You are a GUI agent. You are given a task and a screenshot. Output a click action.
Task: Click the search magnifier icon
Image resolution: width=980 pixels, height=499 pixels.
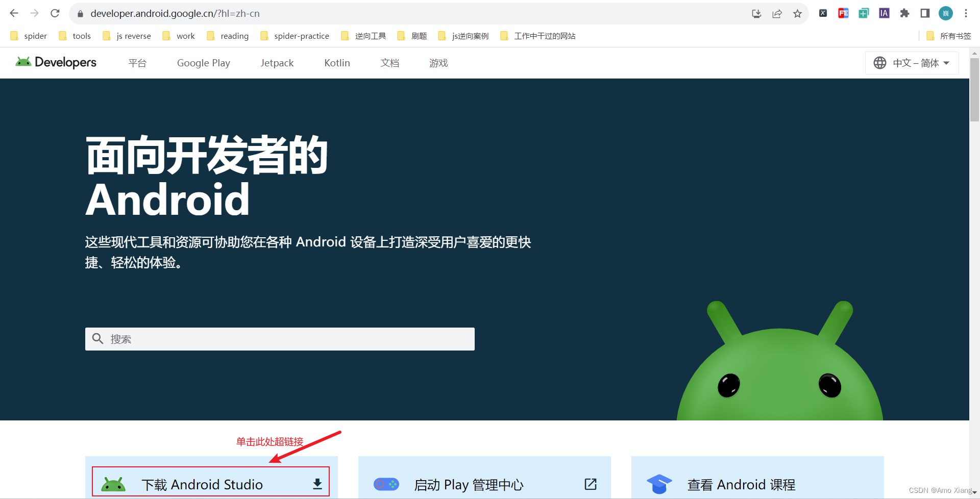97,338
